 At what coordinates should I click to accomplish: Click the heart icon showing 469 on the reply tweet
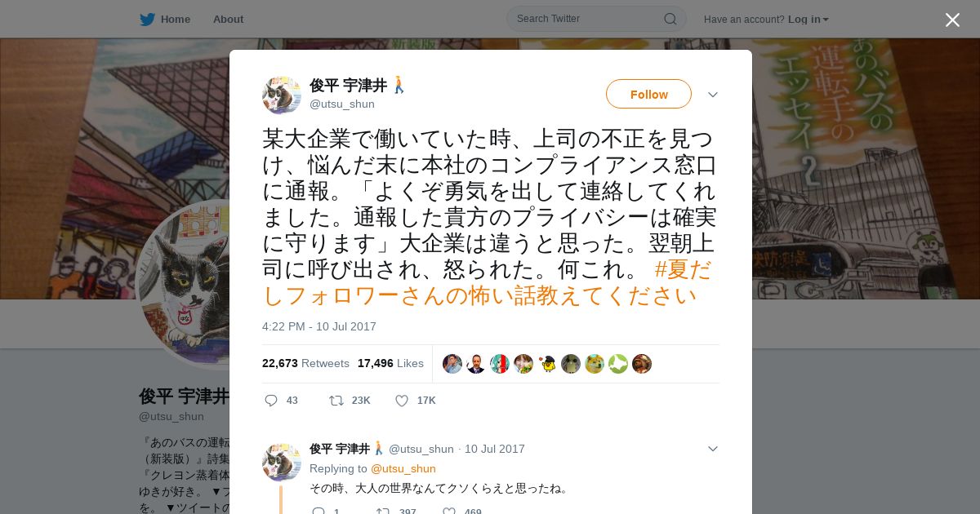[x=449, y=512]
